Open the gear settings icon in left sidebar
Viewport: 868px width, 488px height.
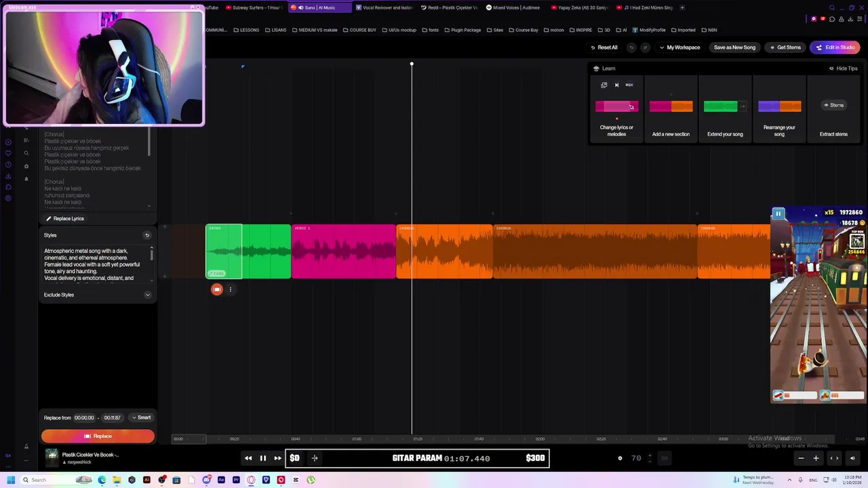[x=8, y=198]
